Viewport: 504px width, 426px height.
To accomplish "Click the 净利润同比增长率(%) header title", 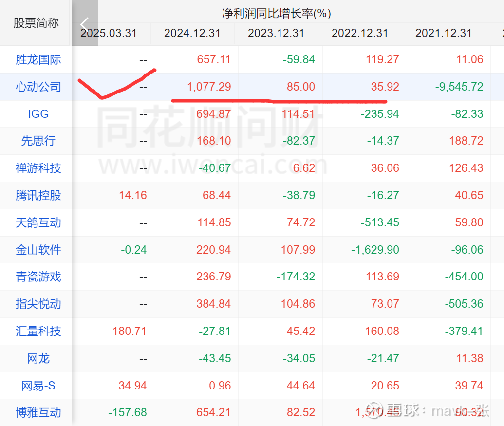I will (x=277, y=13).
